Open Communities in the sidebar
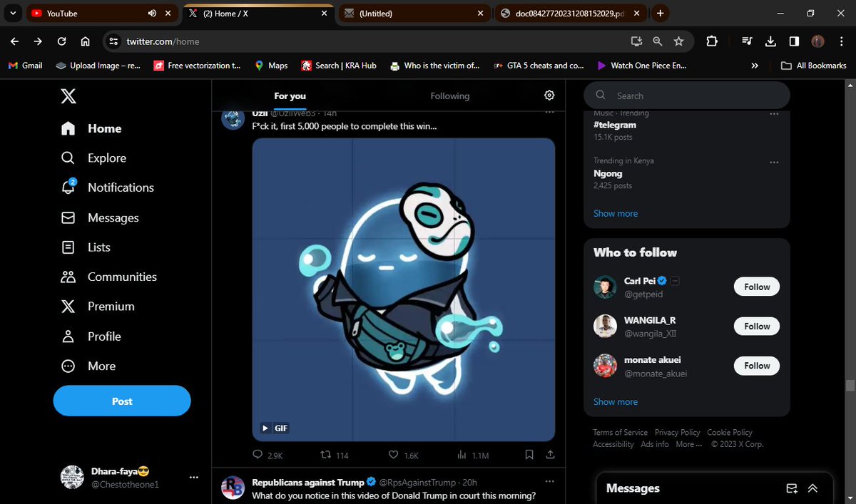This screenshot has height=504, width=856. [x=108, y=277]
